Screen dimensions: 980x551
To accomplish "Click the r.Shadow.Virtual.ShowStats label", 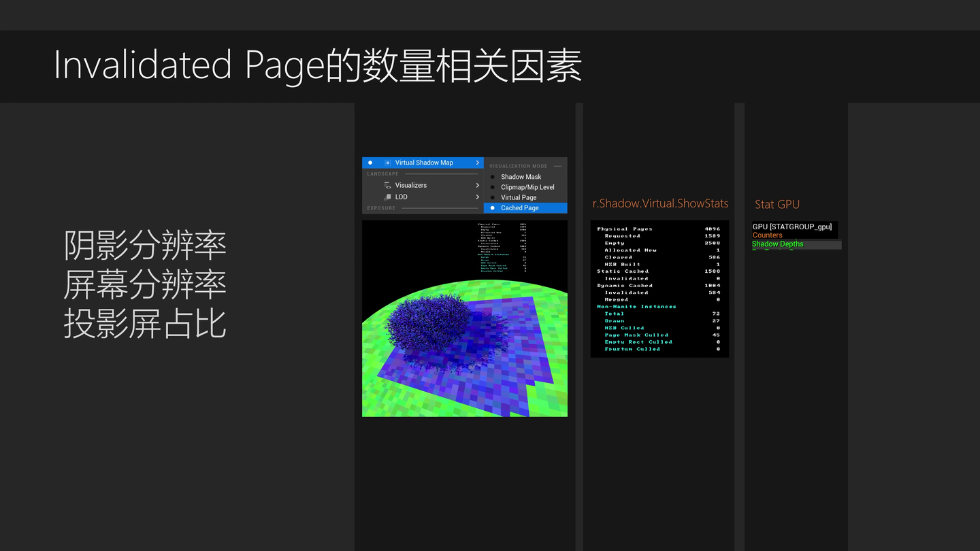I will click(659, 203).
